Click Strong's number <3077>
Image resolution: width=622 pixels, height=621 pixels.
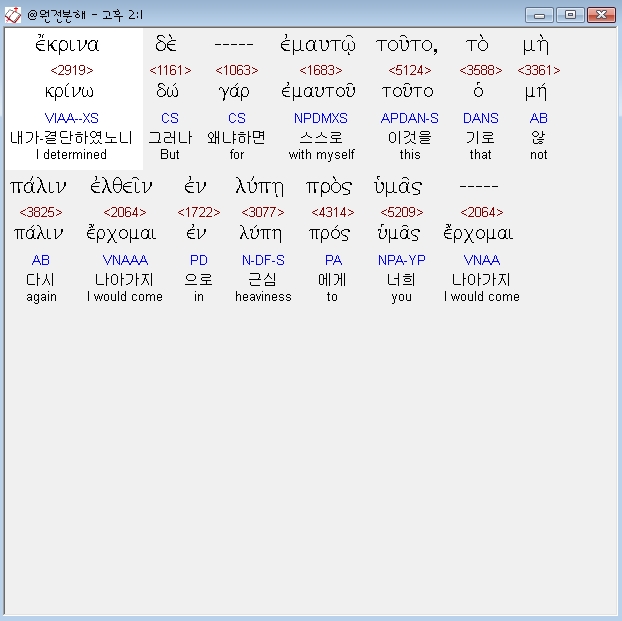[x=263, y=212]
